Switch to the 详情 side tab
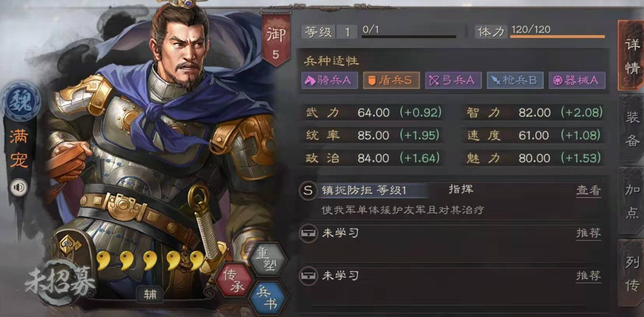644x317 pixels. pos(631,56)
